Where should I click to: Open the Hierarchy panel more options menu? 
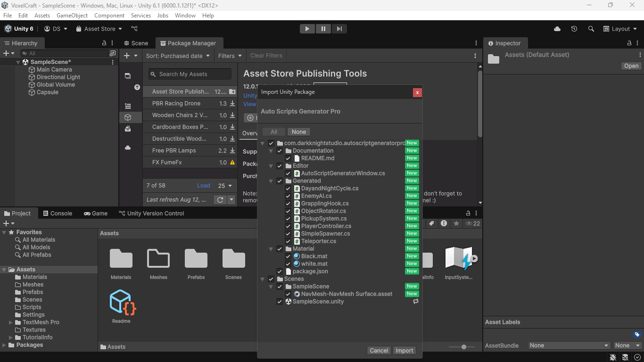coord(113,43)
